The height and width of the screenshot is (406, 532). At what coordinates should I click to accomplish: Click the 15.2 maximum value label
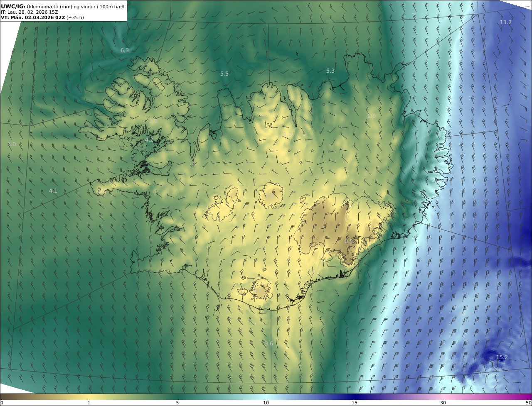[x=502, y=357]
